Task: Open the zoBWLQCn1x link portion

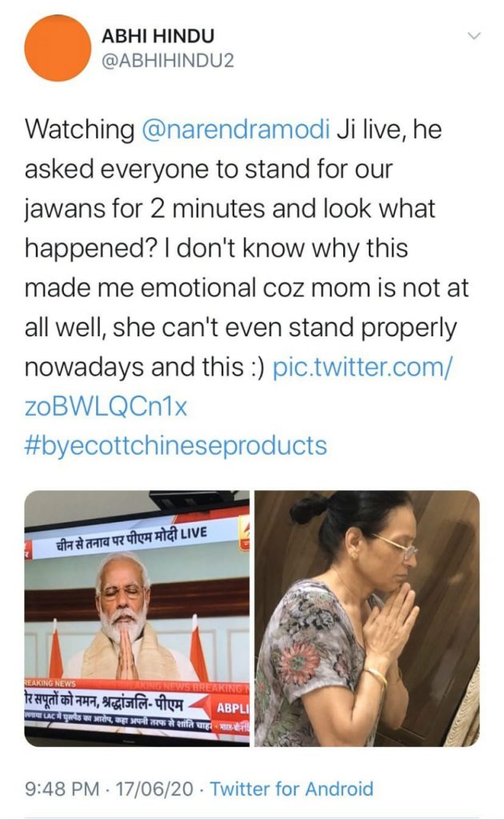Action: [x=106, y=406]
